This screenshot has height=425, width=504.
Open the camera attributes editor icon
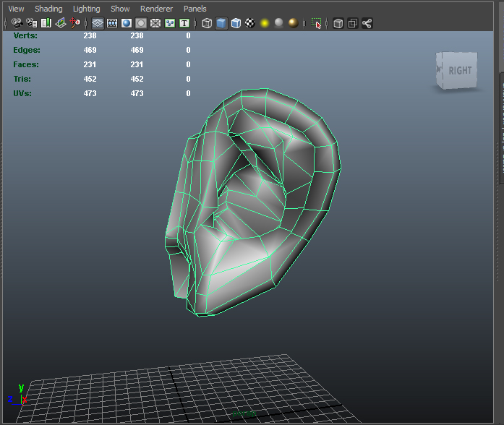click(x=31, y=23)
